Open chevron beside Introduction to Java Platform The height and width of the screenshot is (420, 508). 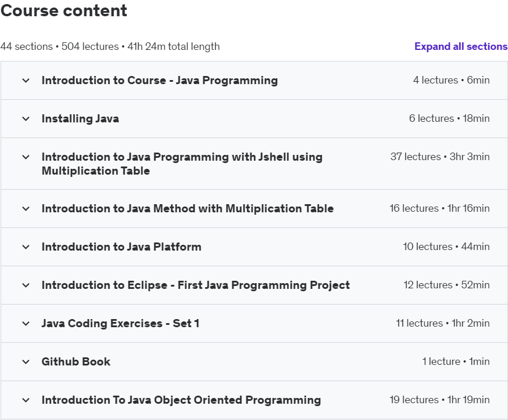tap(26, 247)
